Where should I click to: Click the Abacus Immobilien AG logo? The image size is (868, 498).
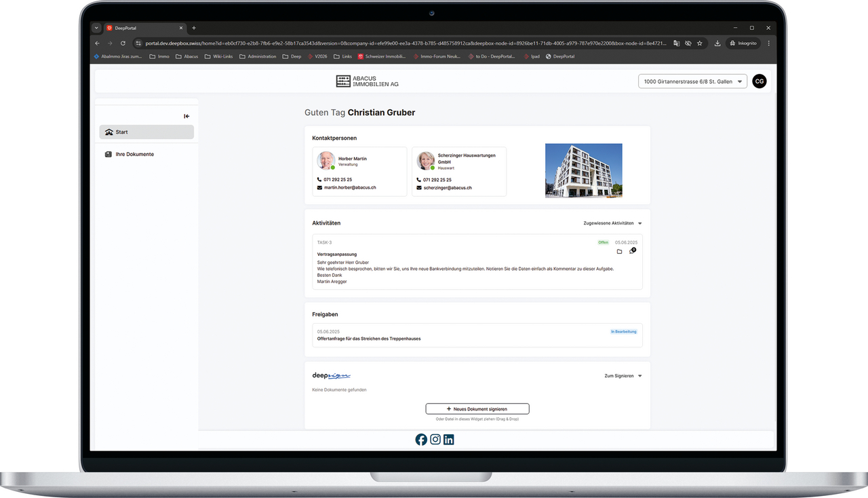368,81
